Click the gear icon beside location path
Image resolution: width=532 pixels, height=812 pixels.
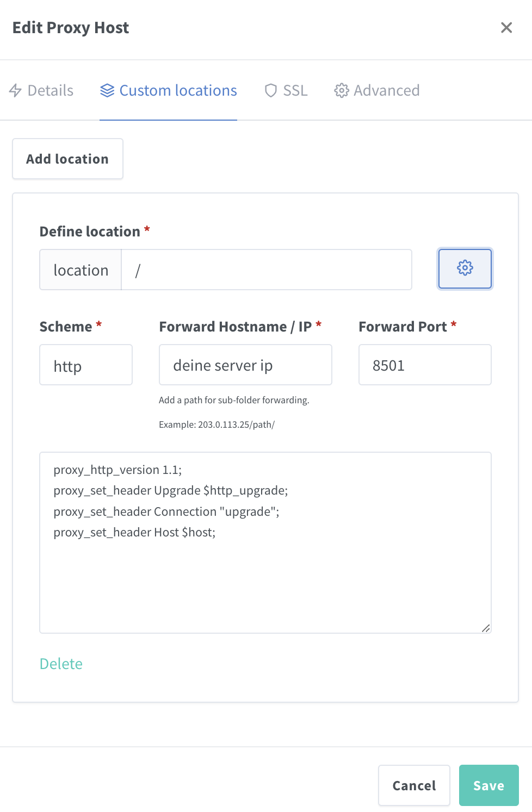465,268
